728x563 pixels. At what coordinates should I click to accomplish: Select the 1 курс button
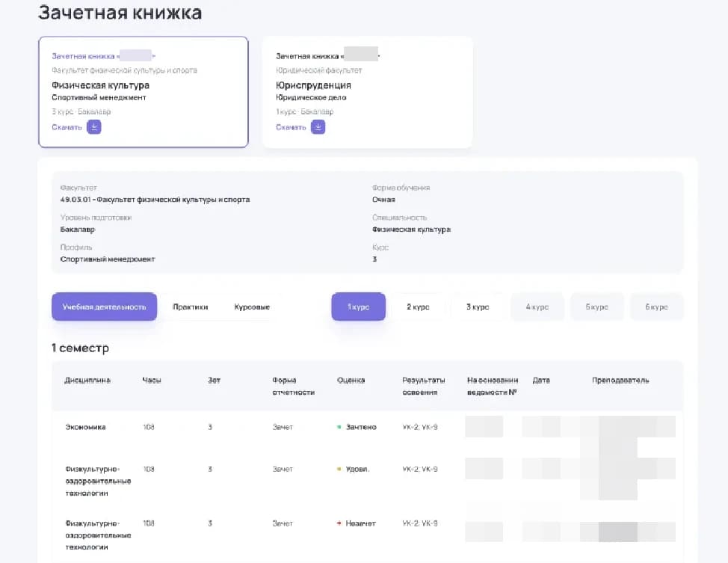[x=358, y=307]
